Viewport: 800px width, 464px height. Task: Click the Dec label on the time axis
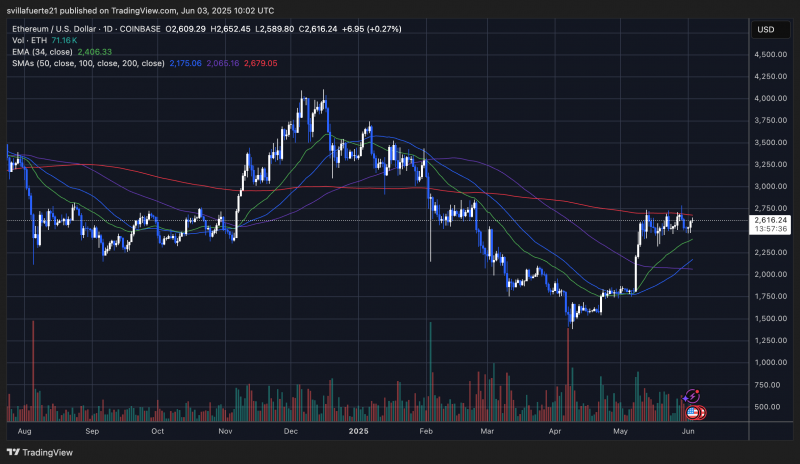point(291,431)
